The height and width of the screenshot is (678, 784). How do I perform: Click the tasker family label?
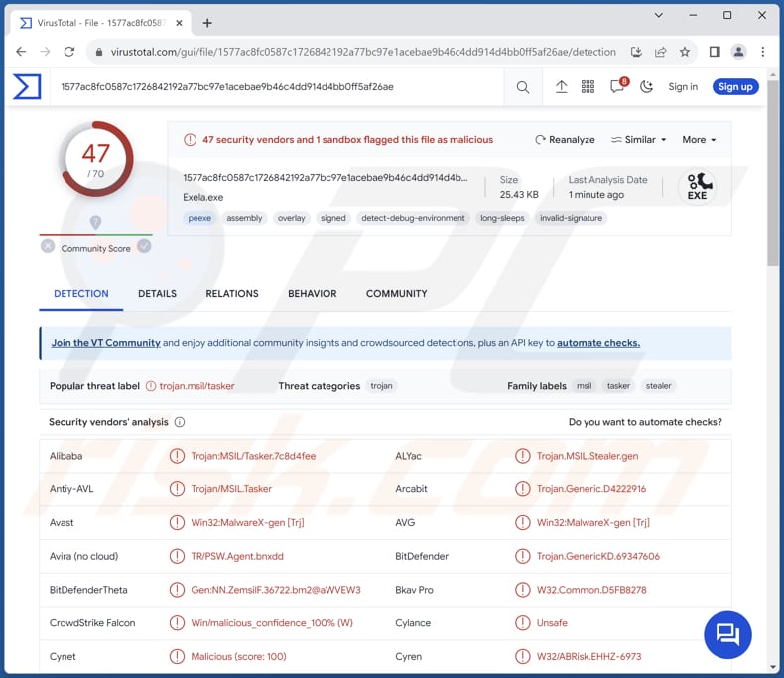(618, 386)
